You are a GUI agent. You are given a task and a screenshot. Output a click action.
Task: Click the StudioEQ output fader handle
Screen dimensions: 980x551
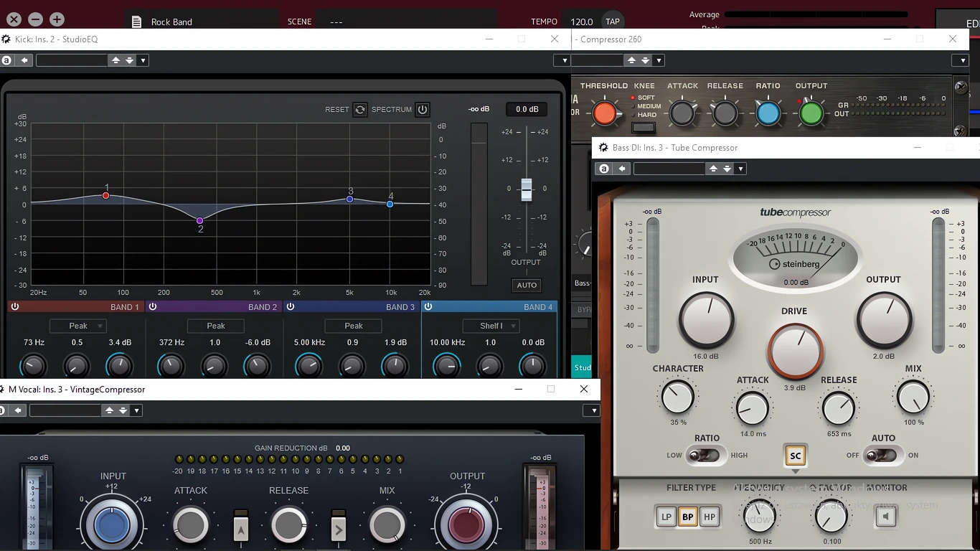(527, 189)
